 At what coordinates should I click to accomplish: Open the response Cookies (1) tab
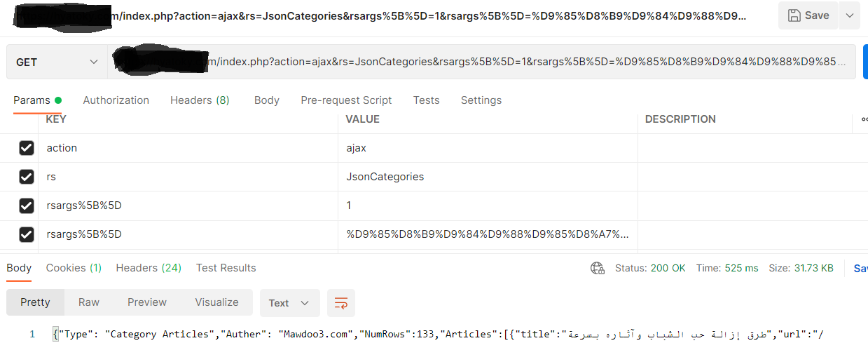74,268
